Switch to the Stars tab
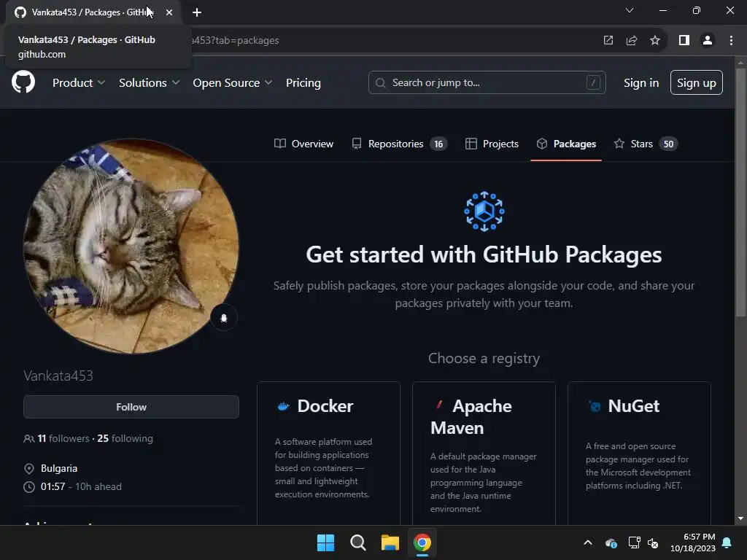The height and width of the screenshot is (560, 747). tap(646, 144)
